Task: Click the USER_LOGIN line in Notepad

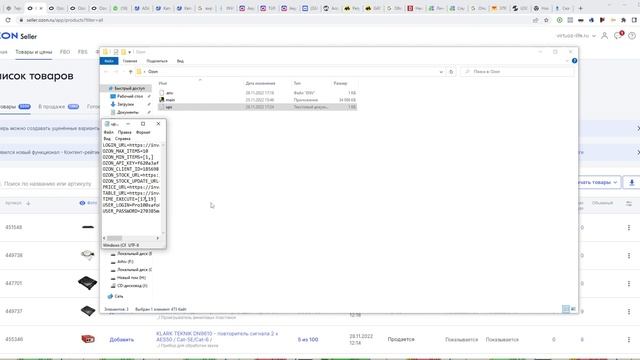Action: (131, 205)
